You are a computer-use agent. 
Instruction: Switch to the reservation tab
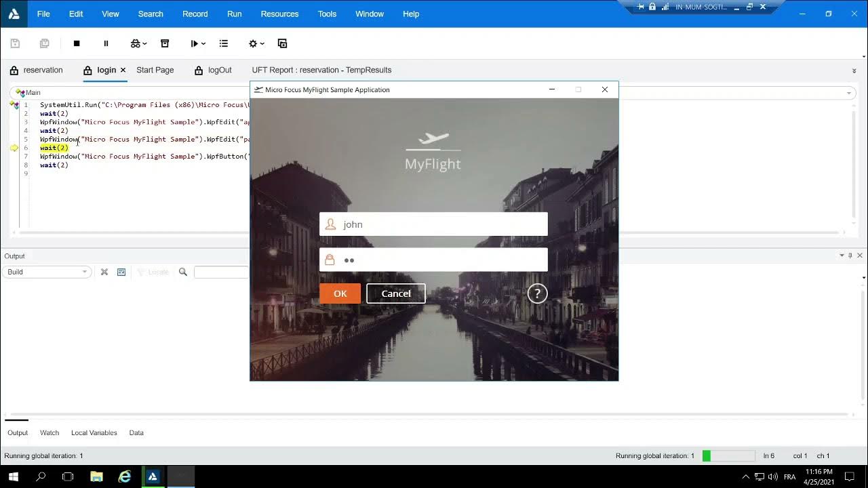point(36,70)
